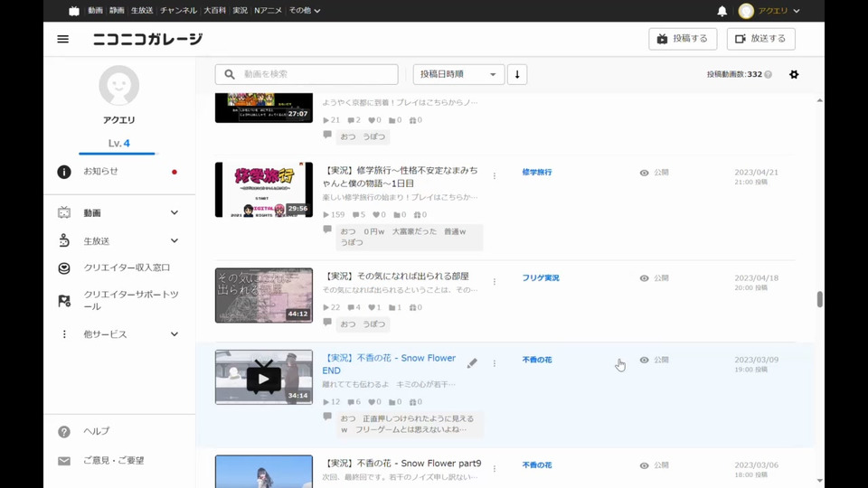Click the scrollbar up arrow
The height and width of the screenshot is (488, 868).
[820, 100]
